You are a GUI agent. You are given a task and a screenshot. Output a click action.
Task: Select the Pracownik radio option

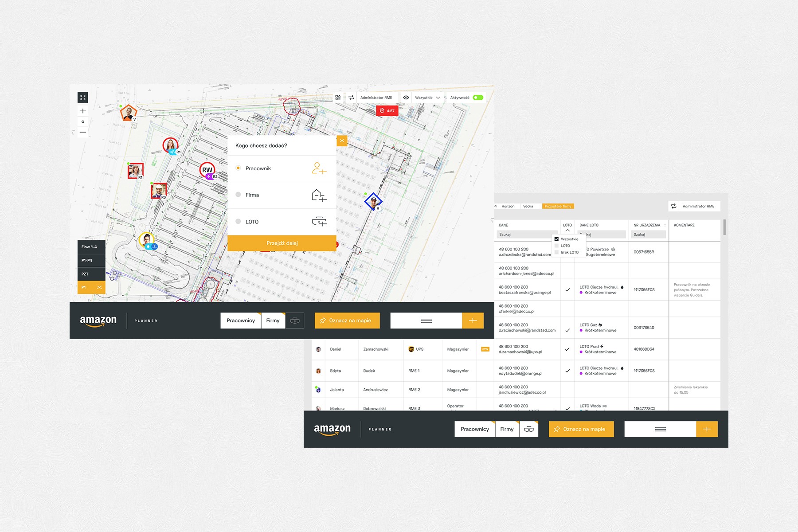pos(238,168)
